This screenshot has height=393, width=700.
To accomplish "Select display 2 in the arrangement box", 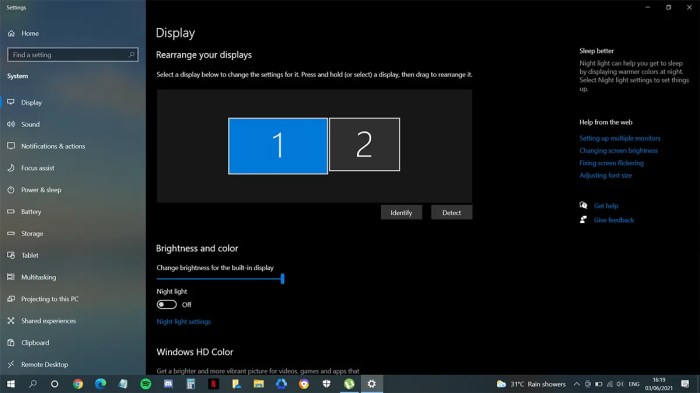I will pyautogui.click(x=364, y=144).
